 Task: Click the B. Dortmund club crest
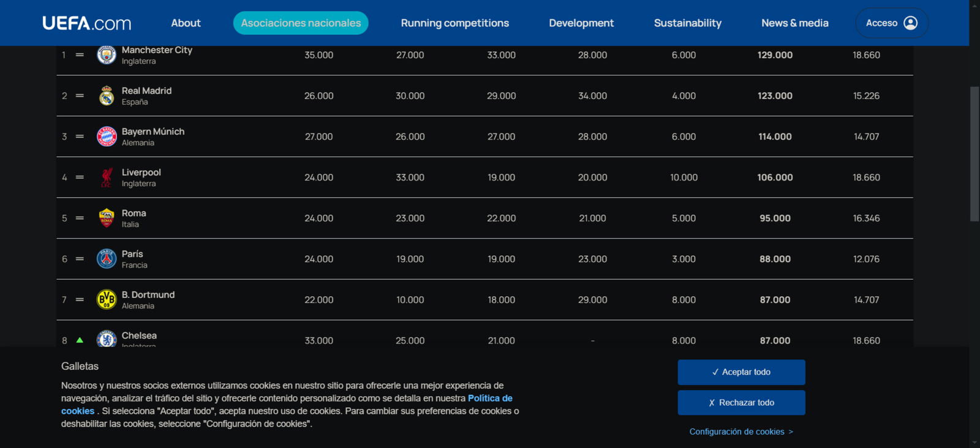107,300
